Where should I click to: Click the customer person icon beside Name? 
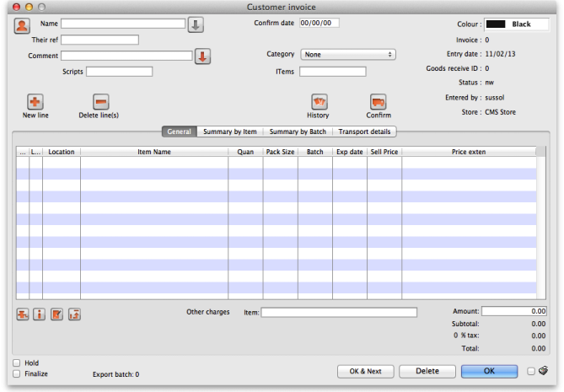pyautogui.click(x=23, y=24)
